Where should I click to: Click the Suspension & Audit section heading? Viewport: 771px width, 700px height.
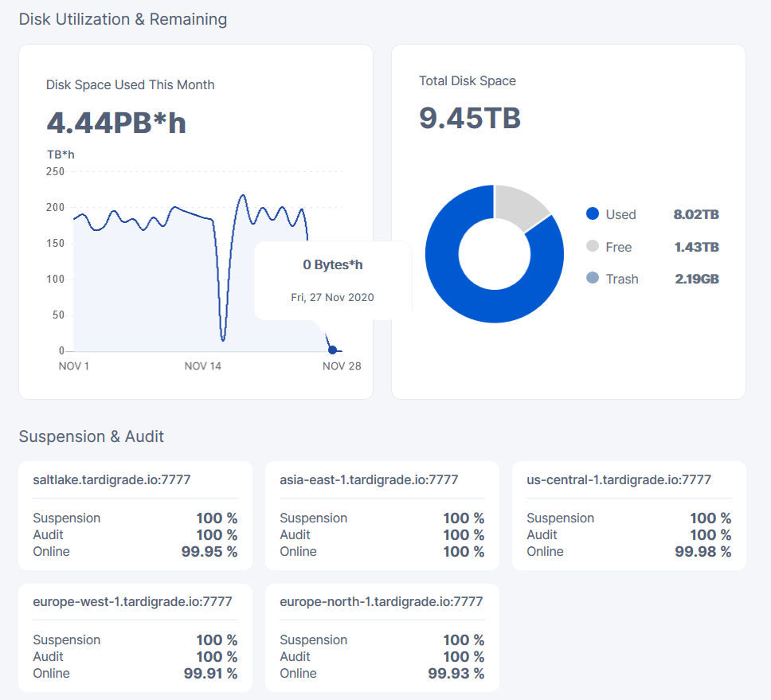point(92,436)
